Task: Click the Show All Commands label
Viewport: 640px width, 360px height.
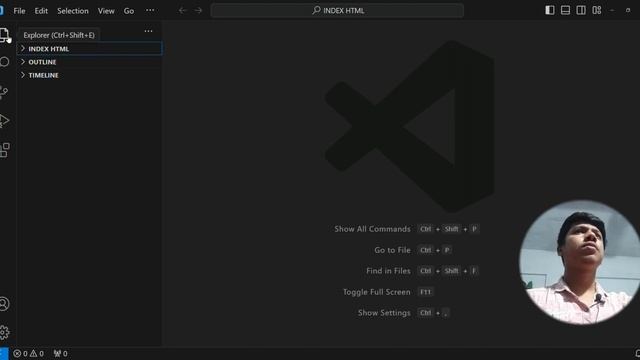Action: pos(372,229)
